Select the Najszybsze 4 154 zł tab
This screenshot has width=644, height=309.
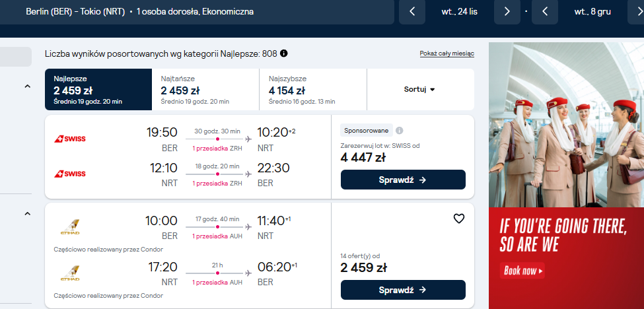313,89
